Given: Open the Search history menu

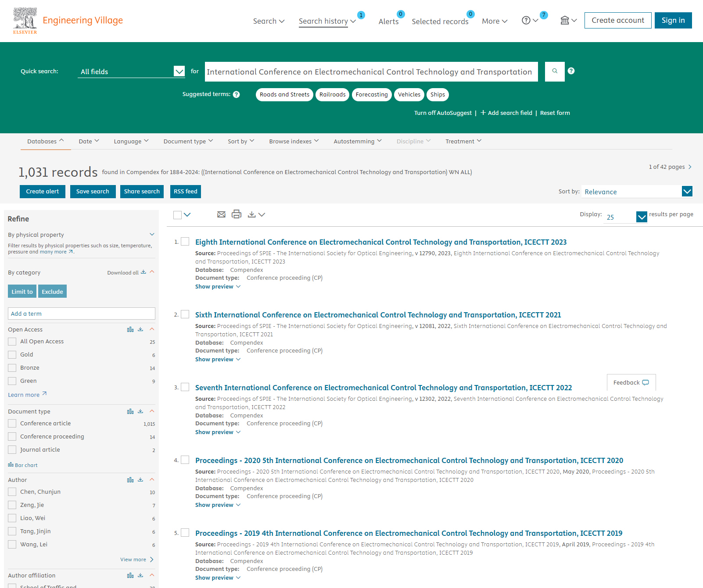Looking at the screenshot, I should click(327, 21).
